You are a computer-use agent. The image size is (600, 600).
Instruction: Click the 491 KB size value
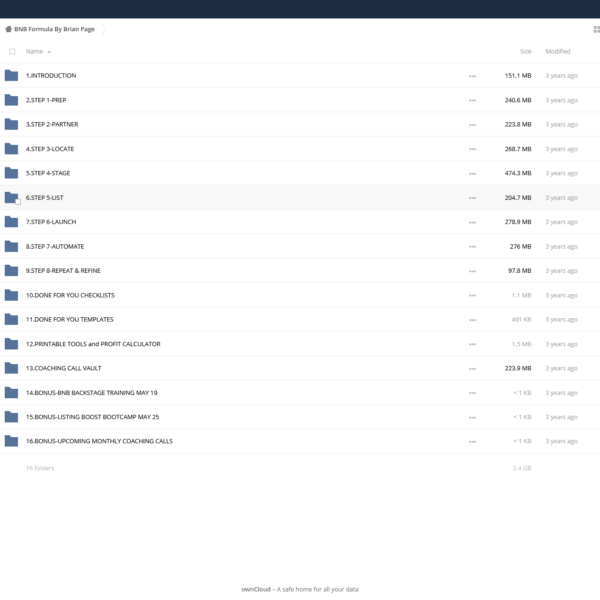point(521,320)
